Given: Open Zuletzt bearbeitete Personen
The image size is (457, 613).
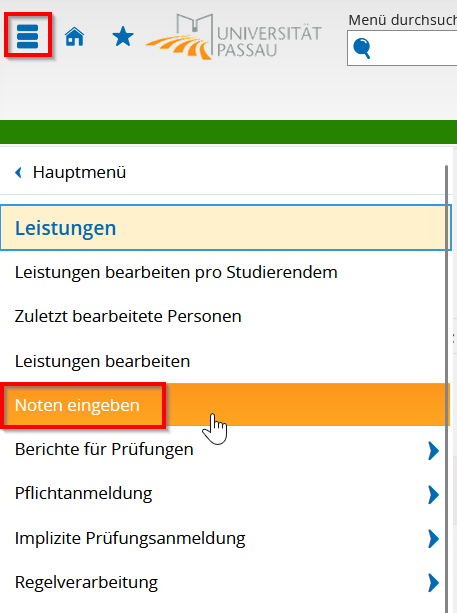Looking at the screenshot, I should click(128, 316).
